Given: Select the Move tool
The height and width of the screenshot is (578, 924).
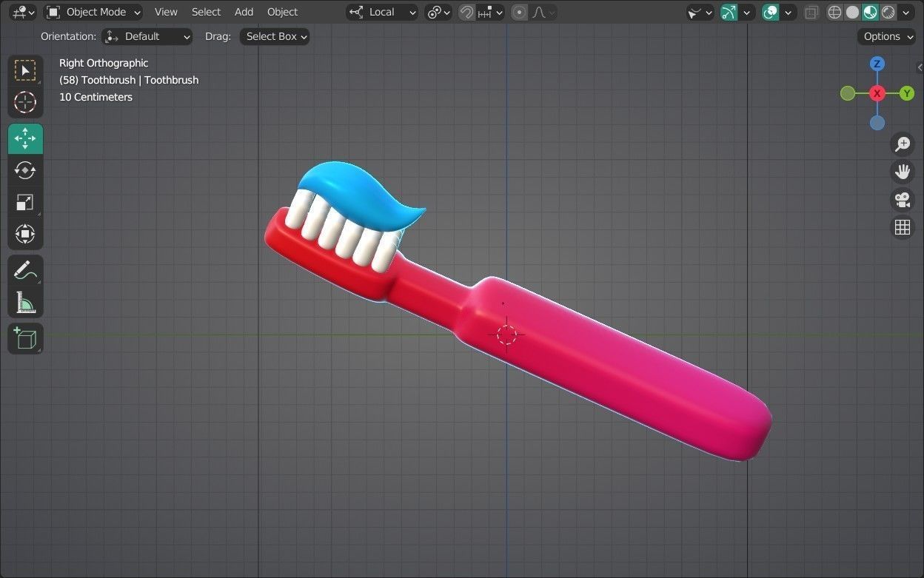Looking at the screenshot, I should tap(25, 138).
